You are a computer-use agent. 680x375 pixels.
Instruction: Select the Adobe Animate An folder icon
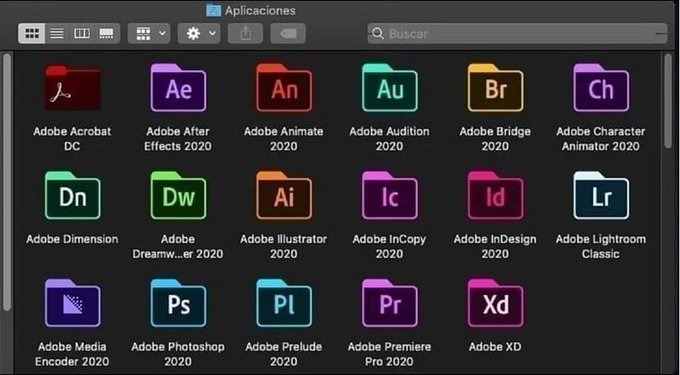(284, 88)
